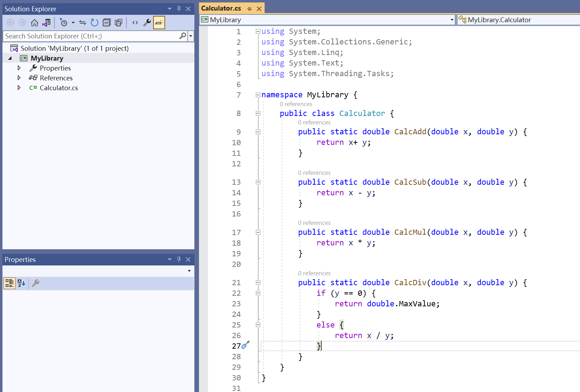Click the Property Pages wrench icon
This screenshot has width=580, height=392.
(36, 283)
